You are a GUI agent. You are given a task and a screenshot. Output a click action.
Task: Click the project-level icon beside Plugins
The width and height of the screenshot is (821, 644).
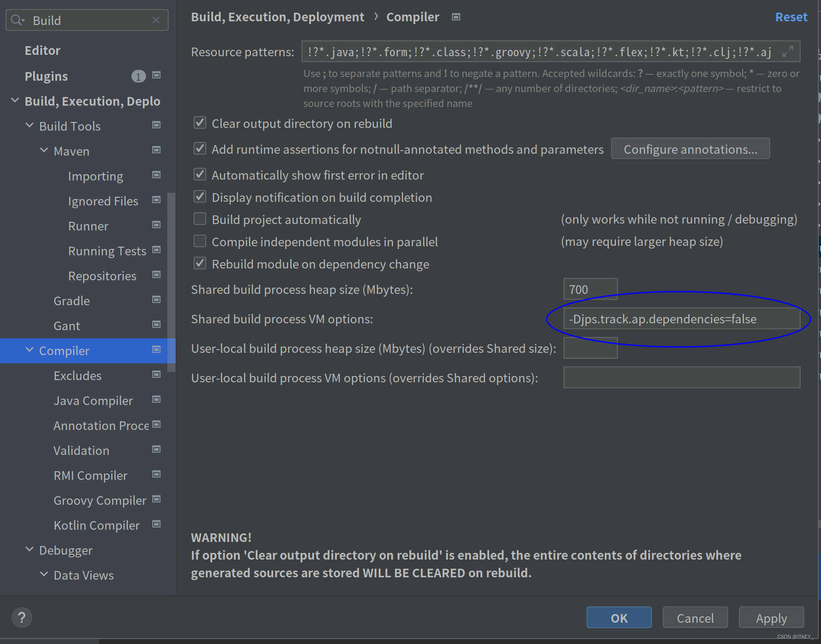pos(156,75)
